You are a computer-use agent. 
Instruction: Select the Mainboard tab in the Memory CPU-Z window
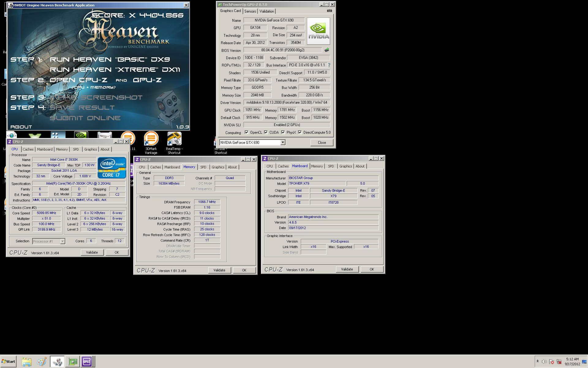coord(172,167)
